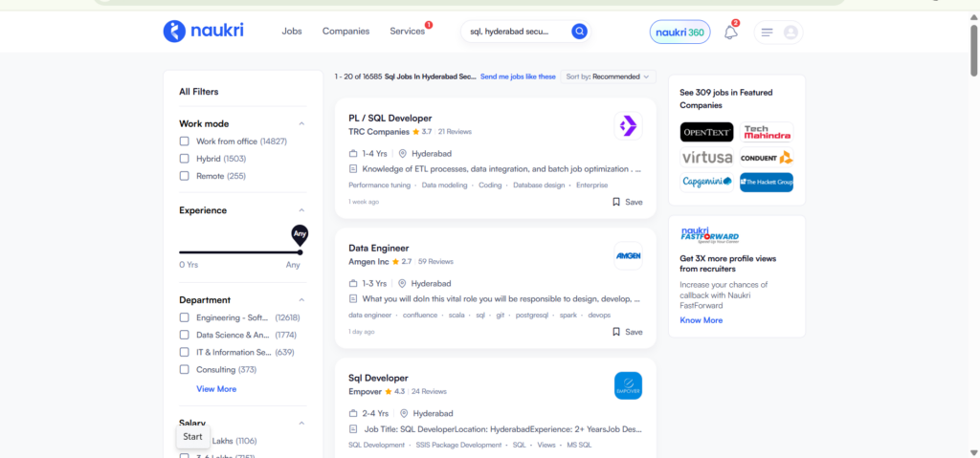Click the blue search magnifier icon
This screenshot has height=458, width=980.
point(579,32)
